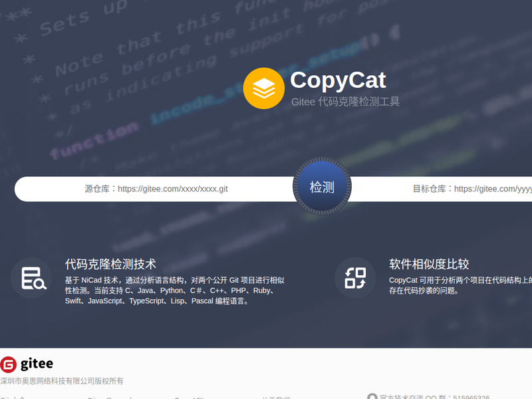
Task: Click the 官方技术交流 QQ 群 number text
Action: [x=435, y=396]
